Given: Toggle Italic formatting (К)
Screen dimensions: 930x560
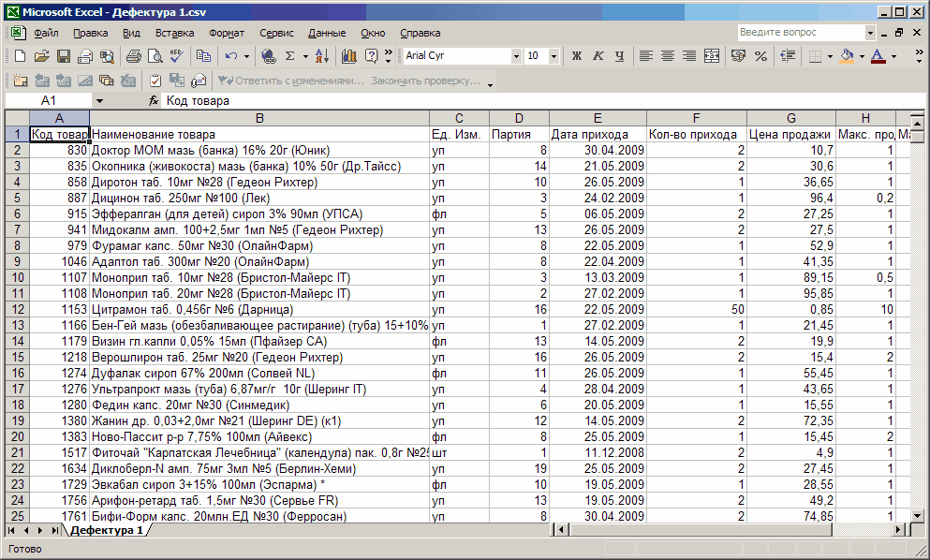Looking at the screenshot, I should pos(598,56).
